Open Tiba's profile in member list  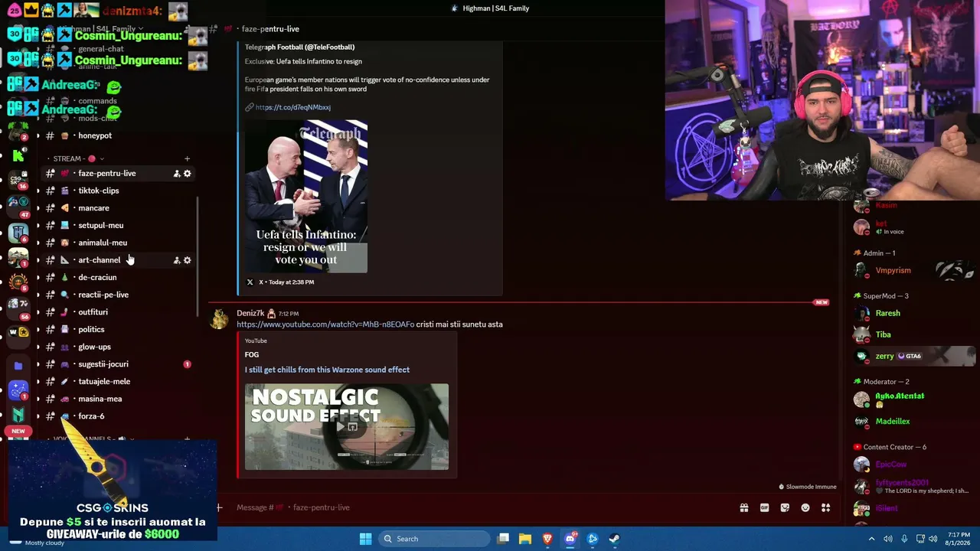(884, 334)
